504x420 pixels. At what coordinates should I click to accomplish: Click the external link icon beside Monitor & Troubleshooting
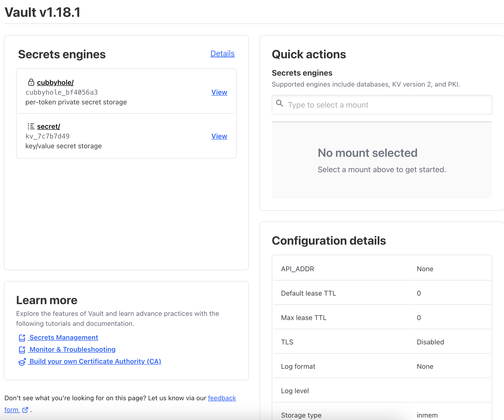click(22, 350)
